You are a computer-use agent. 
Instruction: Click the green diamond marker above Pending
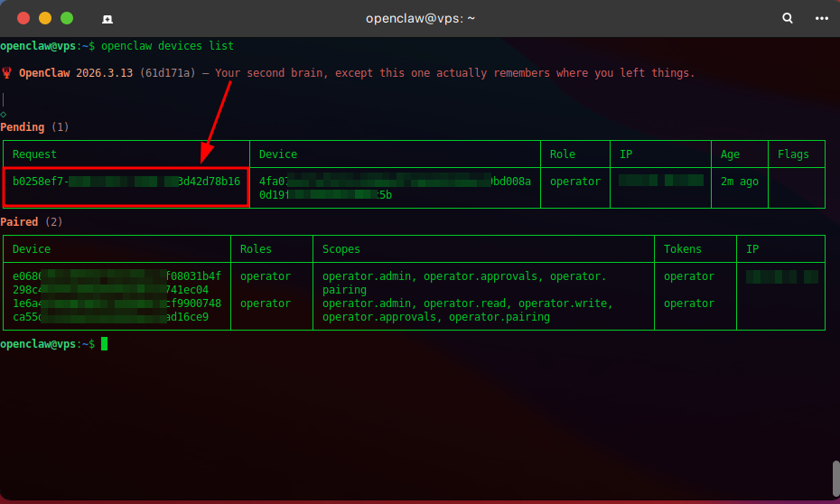(x=4, y=114)
